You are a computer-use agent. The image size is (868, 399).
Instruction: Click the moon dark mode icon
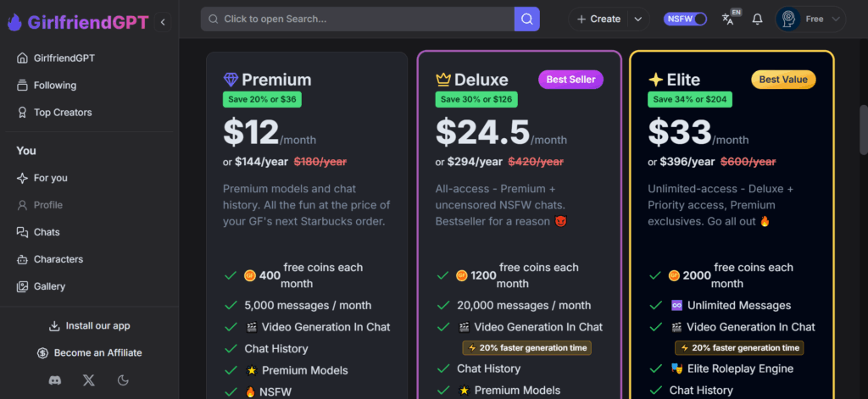pos(123,380)
